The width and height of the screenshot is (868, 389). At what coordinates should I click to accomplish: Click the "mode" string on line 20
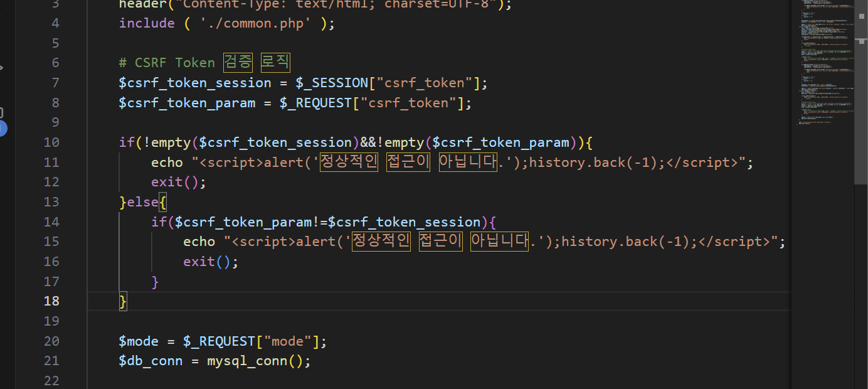pos(288,341)
